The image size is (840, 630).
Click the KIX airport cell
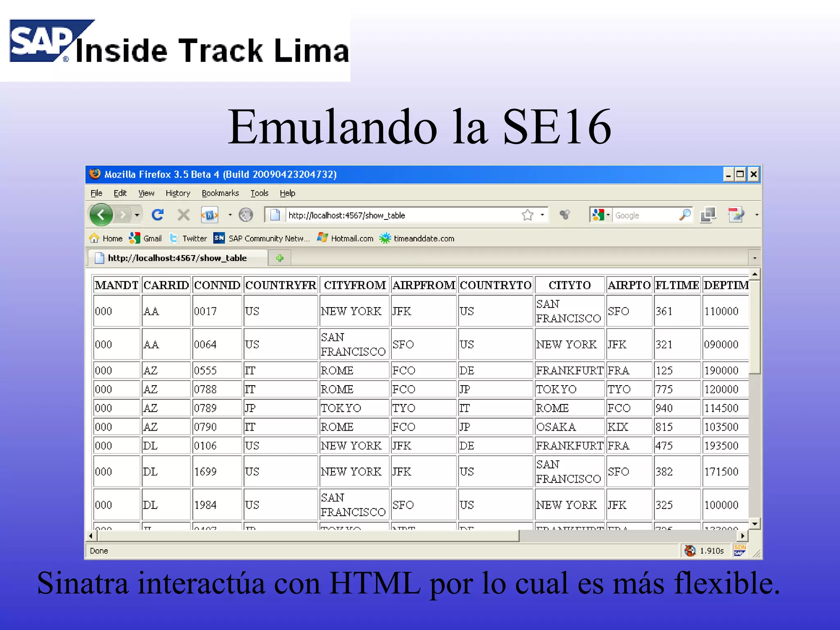click(629, 427)
